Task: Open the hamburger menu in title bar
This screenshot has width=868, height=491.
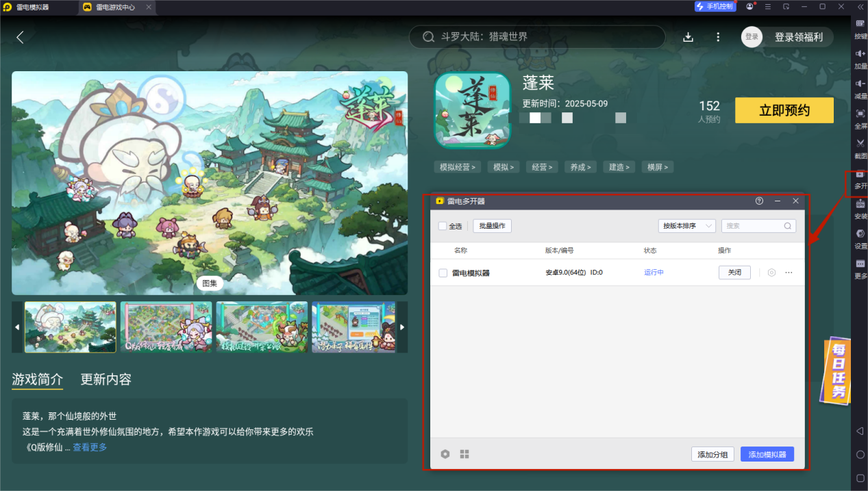Action: click(x=768, y=7)
